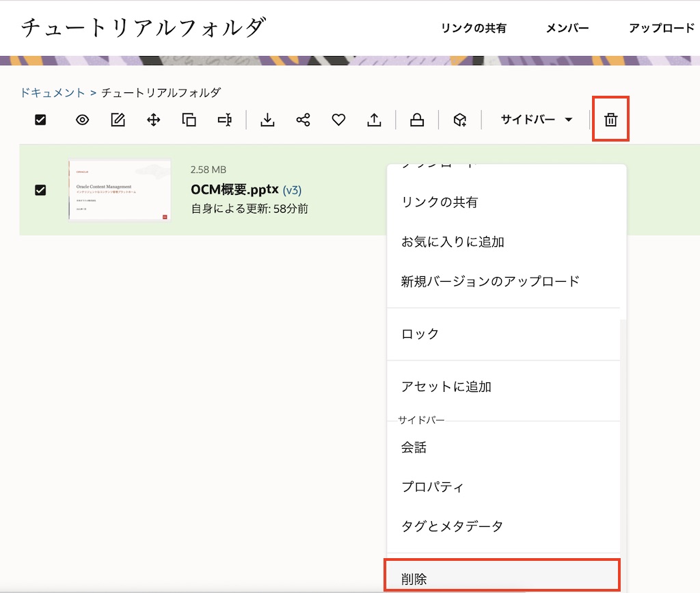Click the heart favorite icon

(338, 120)
